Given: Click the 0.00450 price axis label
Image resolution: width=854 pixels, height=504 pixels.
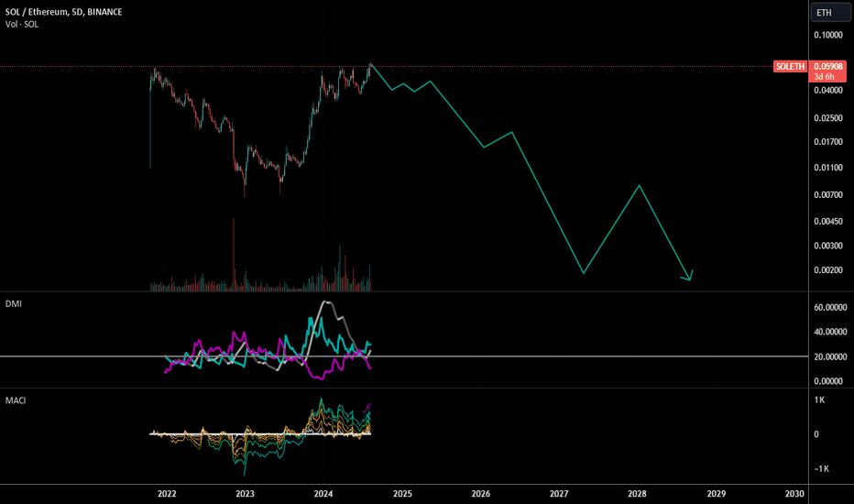Looking at the screenshot, I should 827,221.
